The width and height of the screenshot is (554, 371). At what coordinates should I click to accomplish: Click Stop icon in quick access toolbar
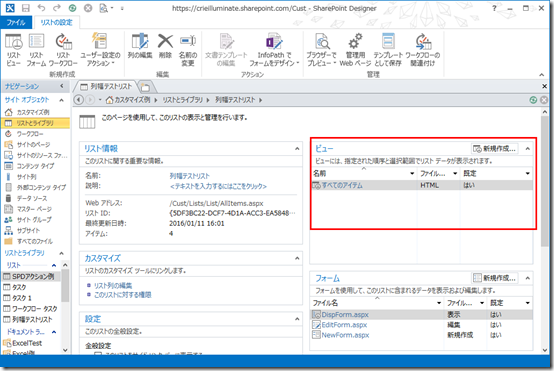click(88, 8)
